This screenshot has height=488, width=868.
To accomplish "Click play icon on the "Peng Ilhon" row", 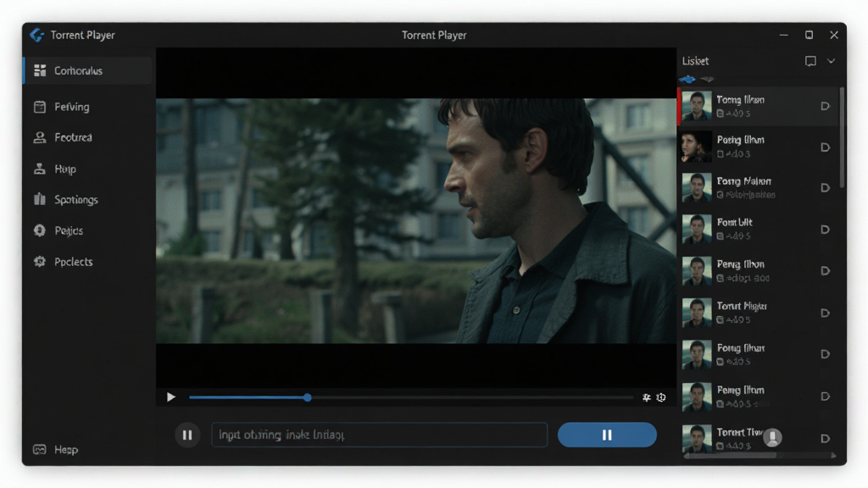I will 825,271.
